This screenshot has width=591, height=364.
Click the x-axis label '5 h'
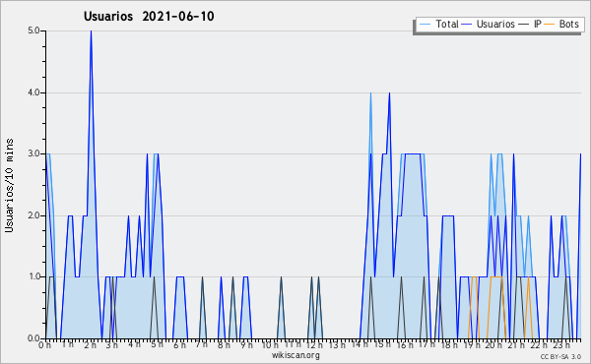coord(157,344)
